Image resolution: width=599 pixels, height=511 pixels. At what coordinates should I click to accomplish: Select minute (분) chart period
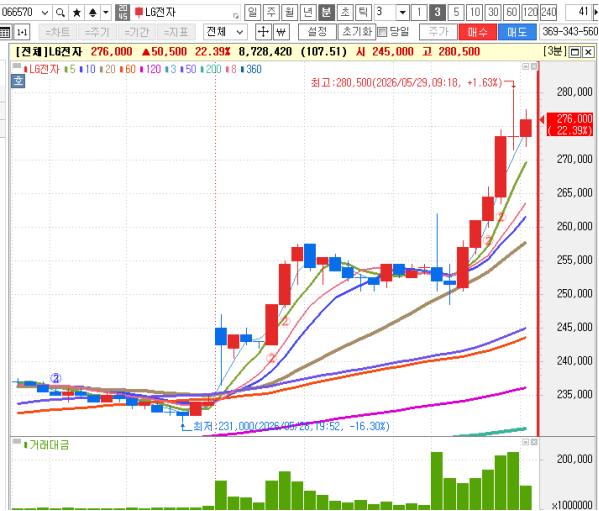tap(326, 12)
